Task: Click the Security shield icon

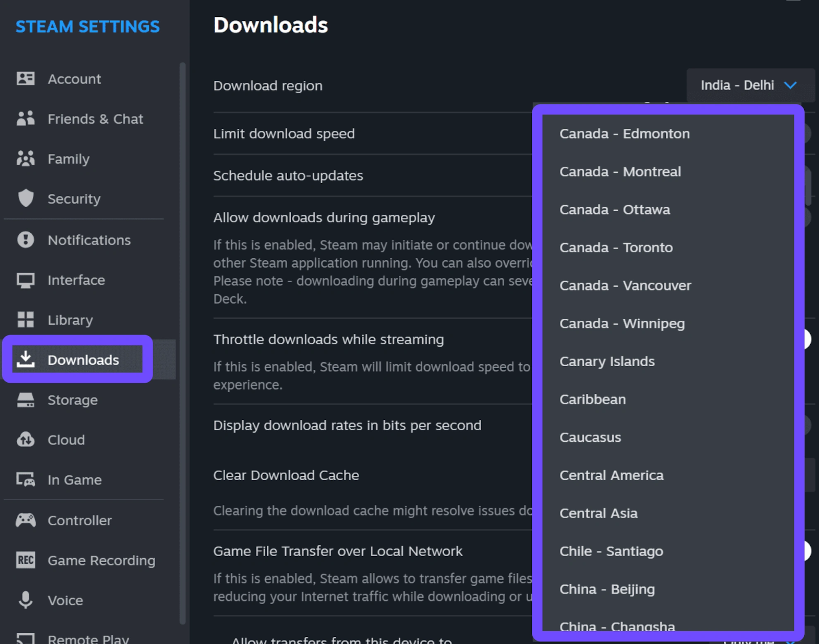Action: point(26,198)
